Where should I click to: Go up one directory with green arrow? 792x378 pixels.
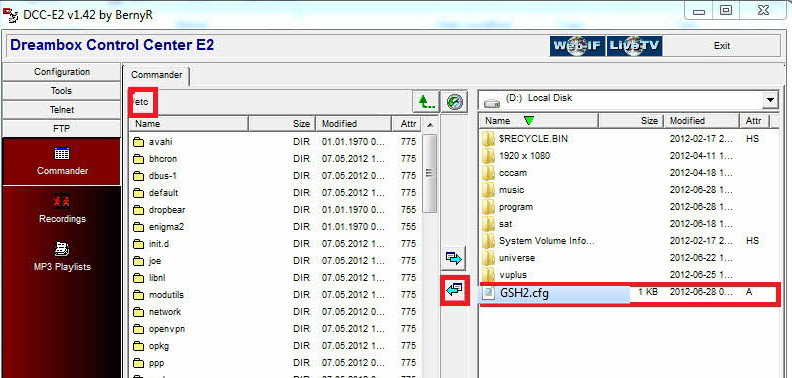(x=426, y=103)
